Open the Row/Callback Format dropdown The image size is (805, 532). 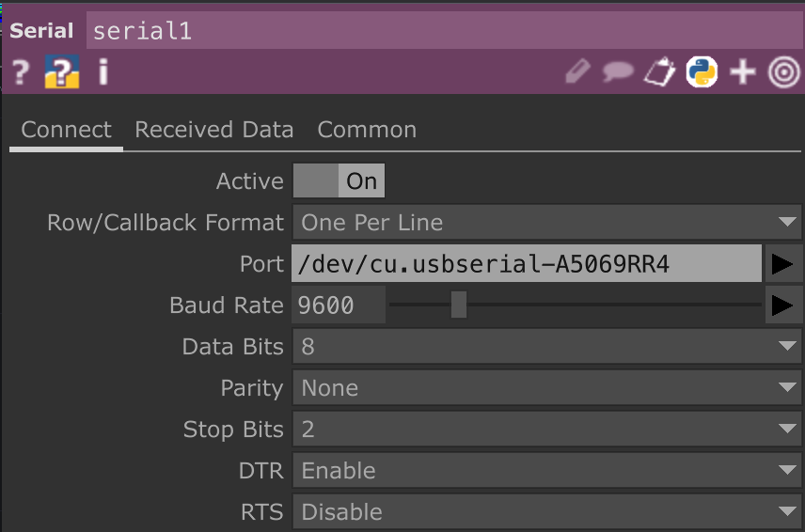click(x=546, y=222)
